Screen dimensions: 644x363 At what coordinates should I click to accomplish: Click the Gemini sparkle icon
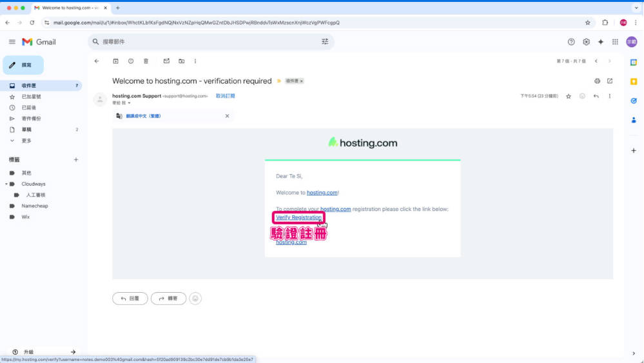click(x=600, y=42)
